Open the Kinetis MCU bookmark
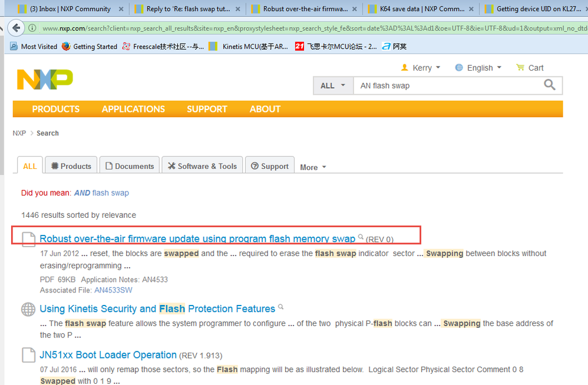 pos(248,47)
